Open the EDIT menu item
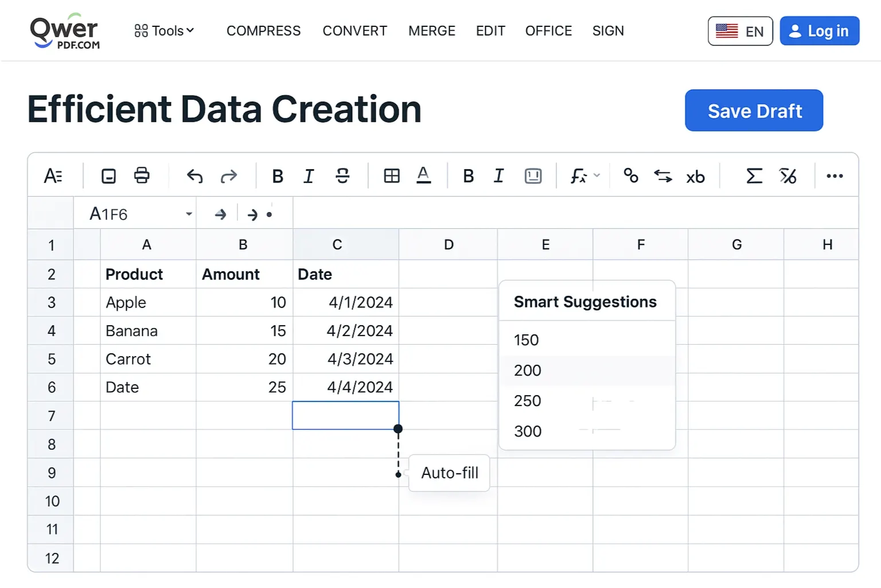 490,31
